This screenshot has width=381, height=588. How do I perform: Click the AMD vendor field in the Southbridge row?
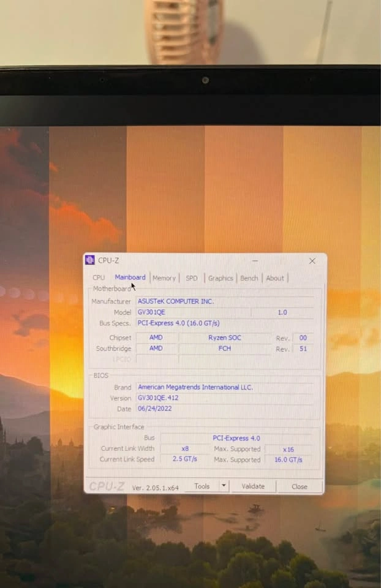156,349
